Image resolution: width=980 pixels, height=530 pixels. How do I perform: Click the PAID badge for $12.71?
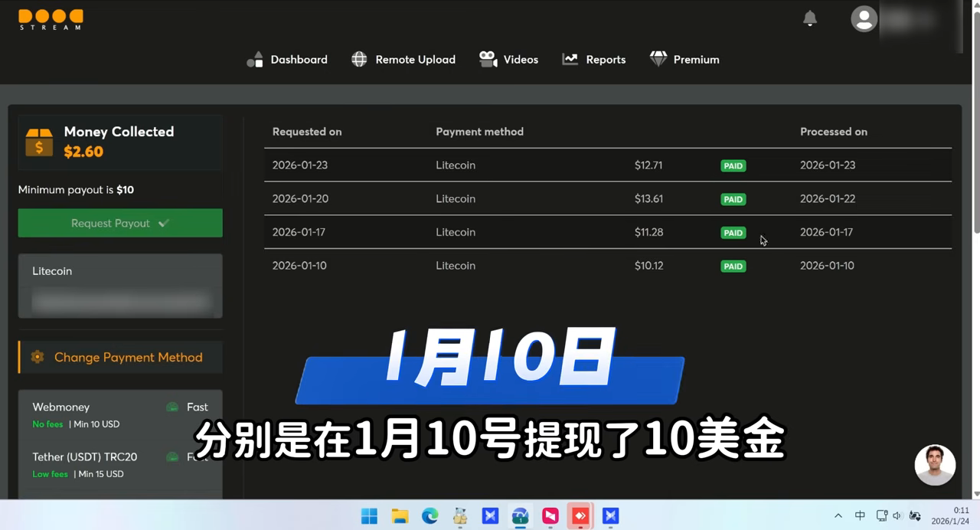click(733, 165)
